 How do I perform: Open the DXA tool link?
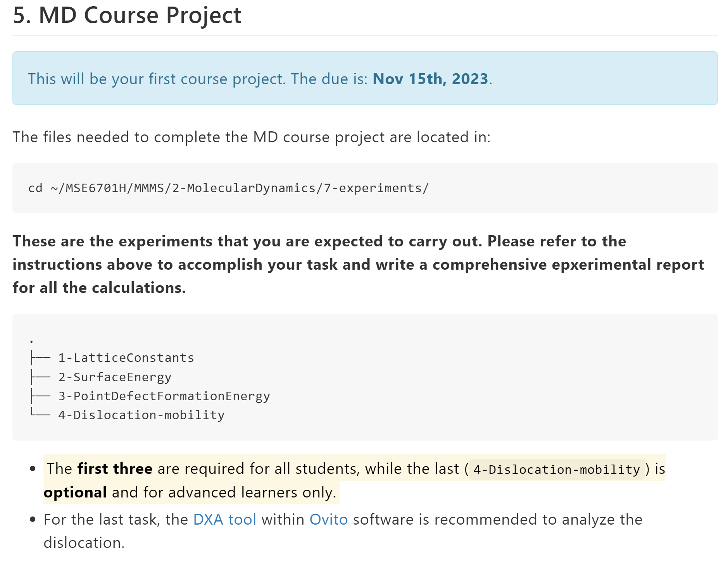coord(224,519)
